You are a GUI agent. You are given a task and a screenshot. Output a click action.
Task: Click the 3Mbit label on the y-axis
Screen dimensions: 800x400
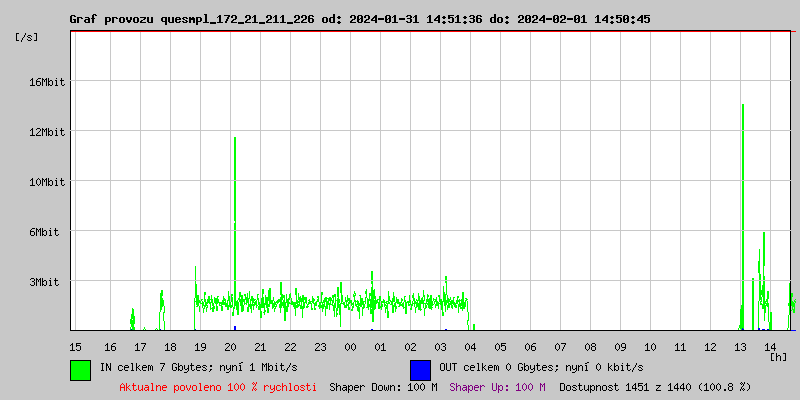(x=44, y=282)
